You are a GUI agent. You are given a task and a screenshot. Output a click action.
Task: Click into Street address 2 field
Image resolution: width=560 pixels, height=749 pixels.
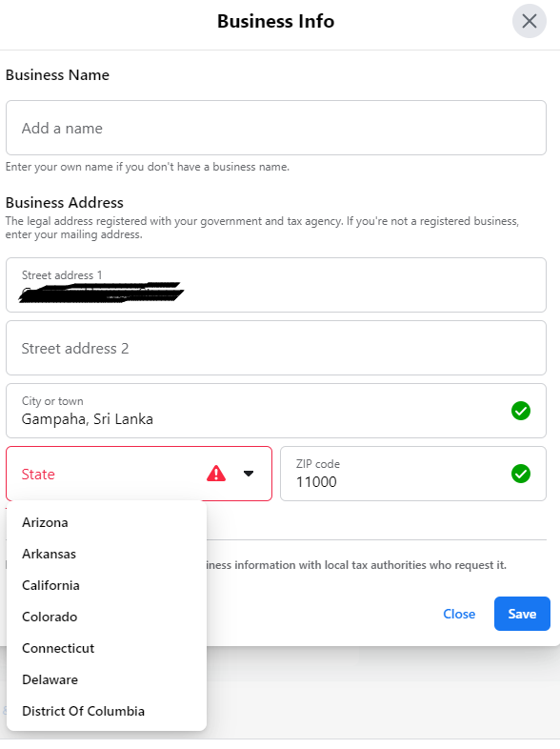[276, 348]
